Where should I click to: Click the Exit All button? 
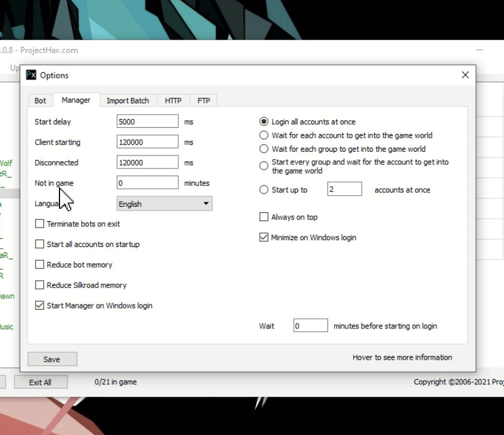(x=40, y=382)
